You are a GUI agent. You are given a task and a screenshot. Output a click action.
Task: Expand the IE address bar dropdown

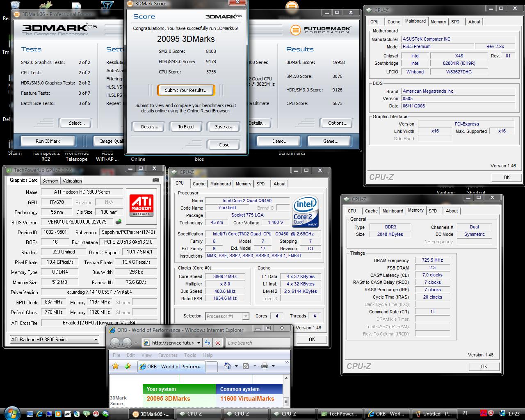[x=199, y=343]
